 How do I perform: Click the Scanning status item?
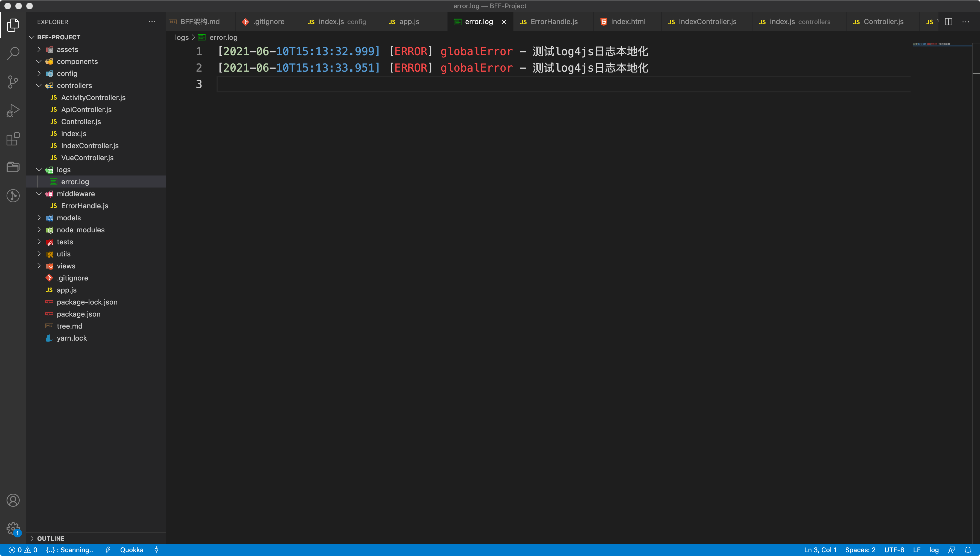(x=69, y=550)
